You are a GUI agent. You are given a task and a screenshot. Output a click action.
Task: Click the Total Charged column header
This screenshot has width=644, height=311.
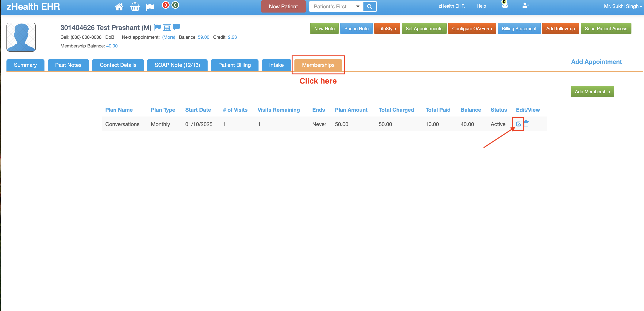pyautogui.click(x=396, y=110)
